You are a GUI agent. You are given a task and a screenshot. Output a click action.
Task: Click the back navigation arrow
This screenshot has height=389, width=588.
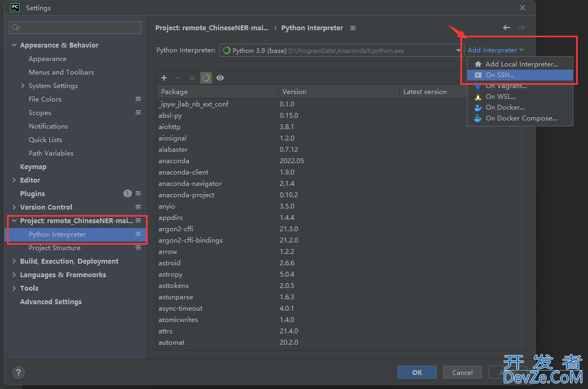click(x=507, y=28)
